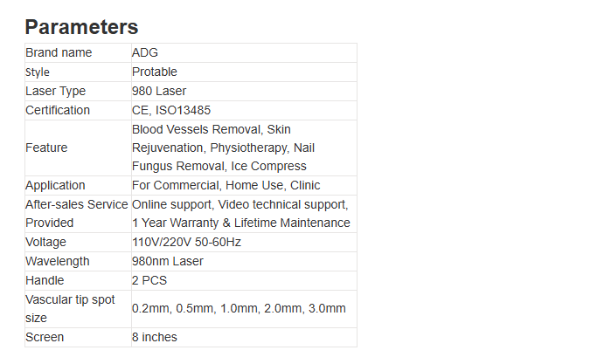Select the 110V/220V 50-60Hz voltage value
This screenshot has height=364, width=597.
pos(185,242)
